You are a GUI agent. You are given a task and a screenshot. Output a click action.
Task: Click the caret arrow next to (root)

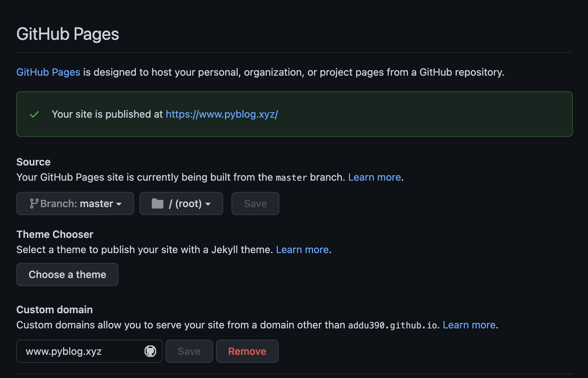(x=208, y=204)
